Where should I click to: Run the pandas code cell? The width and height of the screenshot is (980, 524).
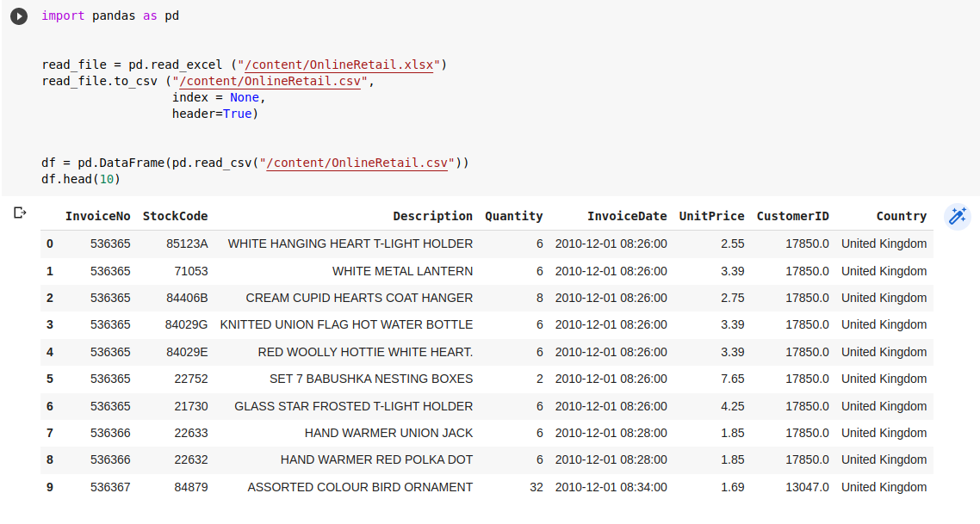[x=19, y=16]
